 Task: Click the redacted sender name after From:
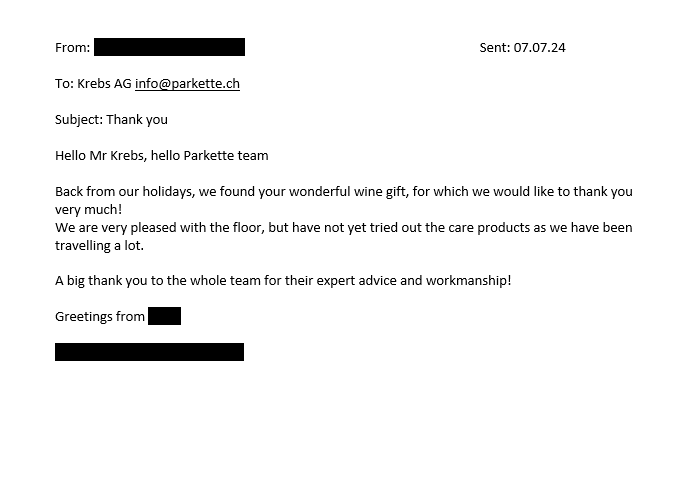(x=170, y=47)
